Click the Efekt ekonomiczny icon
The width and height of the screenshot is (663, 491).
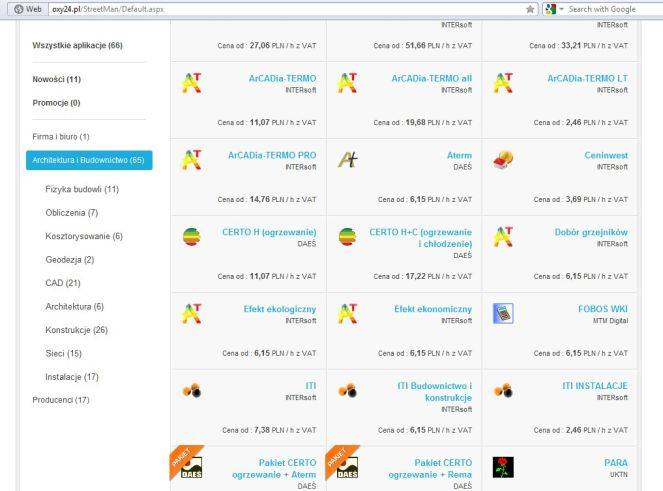[347, 313]
